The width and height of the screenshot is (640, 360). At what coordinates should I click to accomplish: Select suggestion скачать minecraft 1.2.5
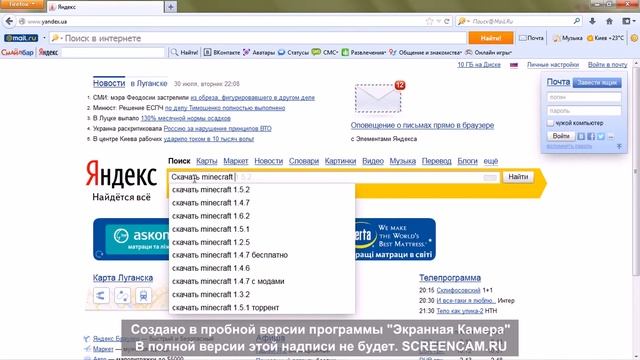(x=262, y=242)
